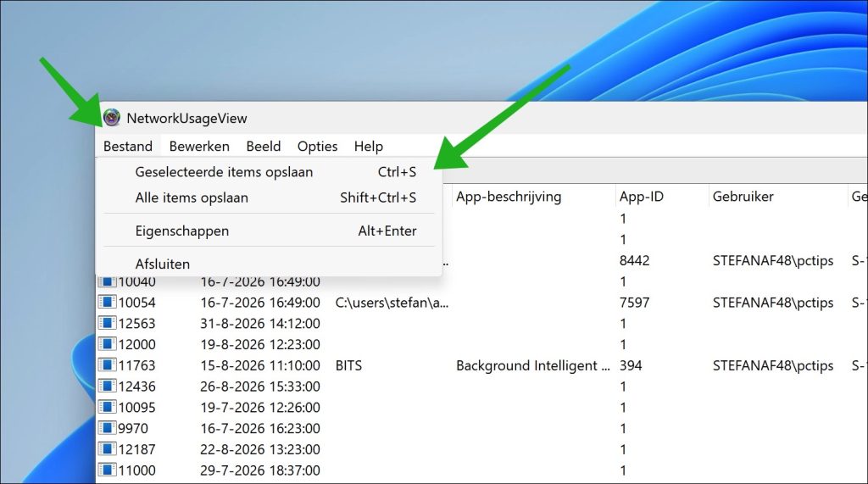Viewport: 868px width, 484px height.
Task: Click row icon for record 10054
Action: [x=107, y=303]
